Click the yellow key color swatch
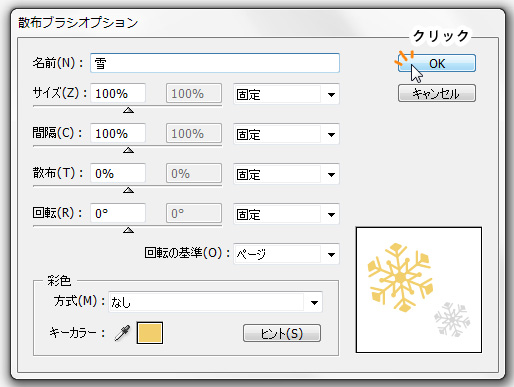Screen dimensions: 514x387 [x=150, y=333]
